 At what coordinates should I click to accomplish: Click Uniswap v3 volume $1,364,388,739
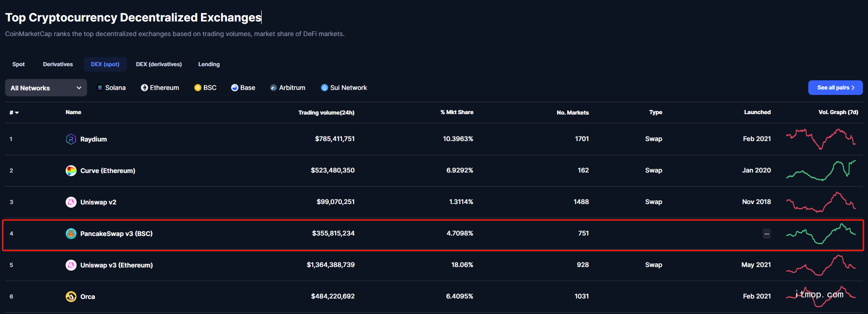[331, 265]
